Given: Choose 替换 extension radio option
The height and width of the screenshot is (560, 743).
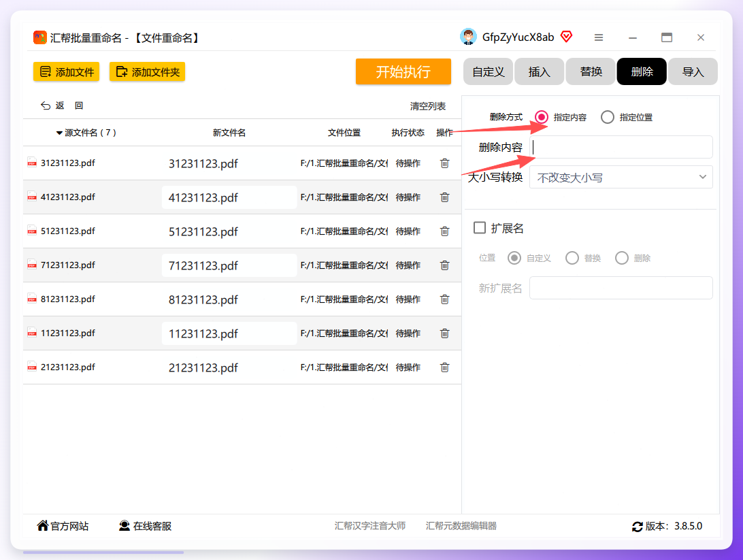Looking at the screenshot, I should click(572, 258).
